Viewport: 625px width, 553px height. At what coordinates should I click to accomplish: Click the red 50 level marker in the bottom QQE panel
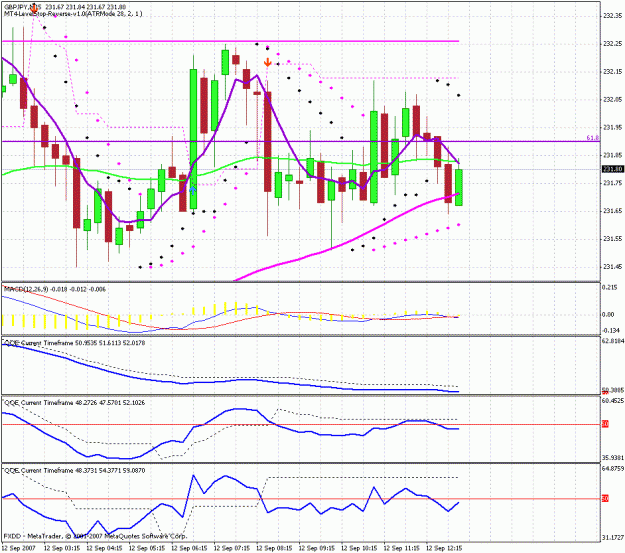pyautogui.click(x=605, y=499)
